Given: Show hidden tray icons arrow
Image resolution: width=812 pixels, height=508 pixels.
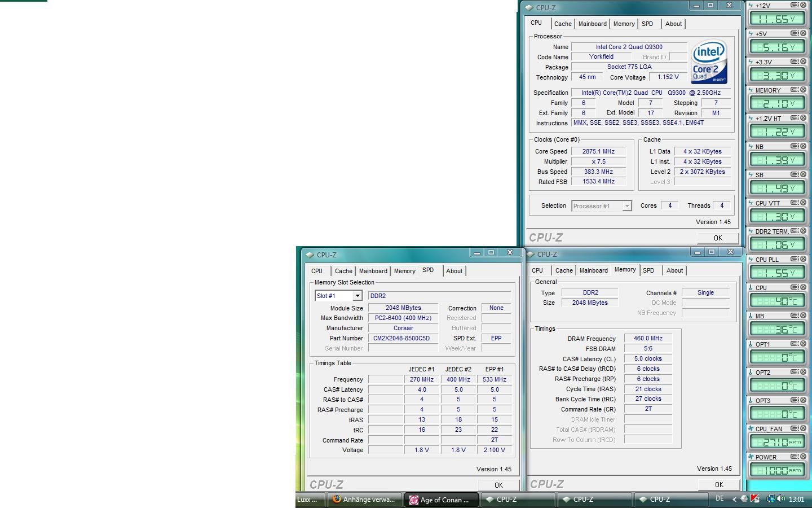Looking at the screenshot, I should click(x=734, y=499).
